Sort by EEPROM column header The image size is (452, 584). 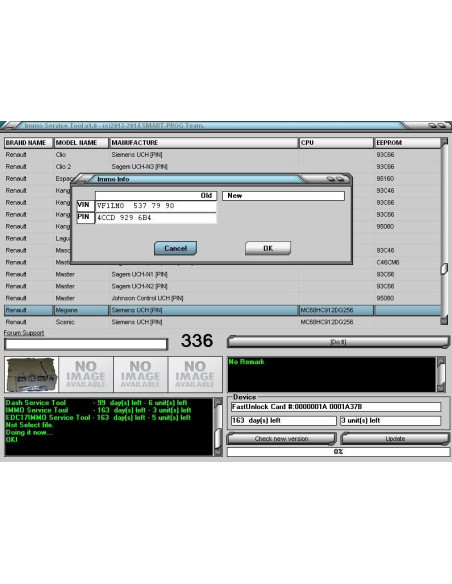(407, 143)
